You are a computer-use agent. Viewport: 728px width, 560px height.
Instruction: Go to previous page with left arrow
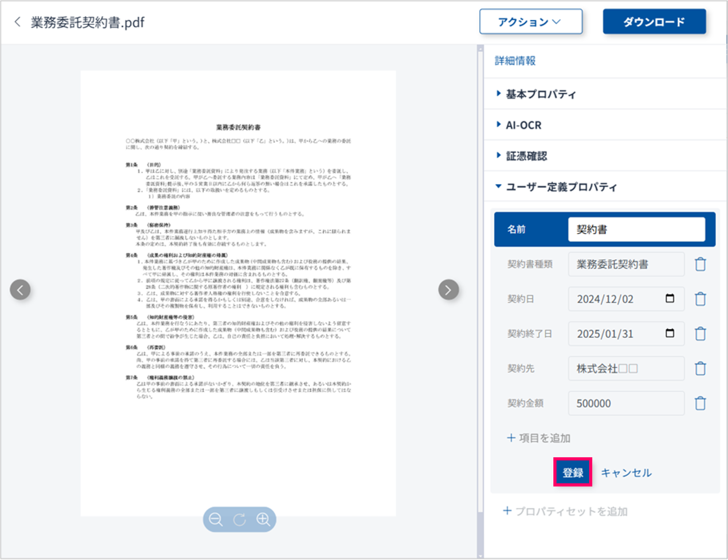click(x=20, y=290)
